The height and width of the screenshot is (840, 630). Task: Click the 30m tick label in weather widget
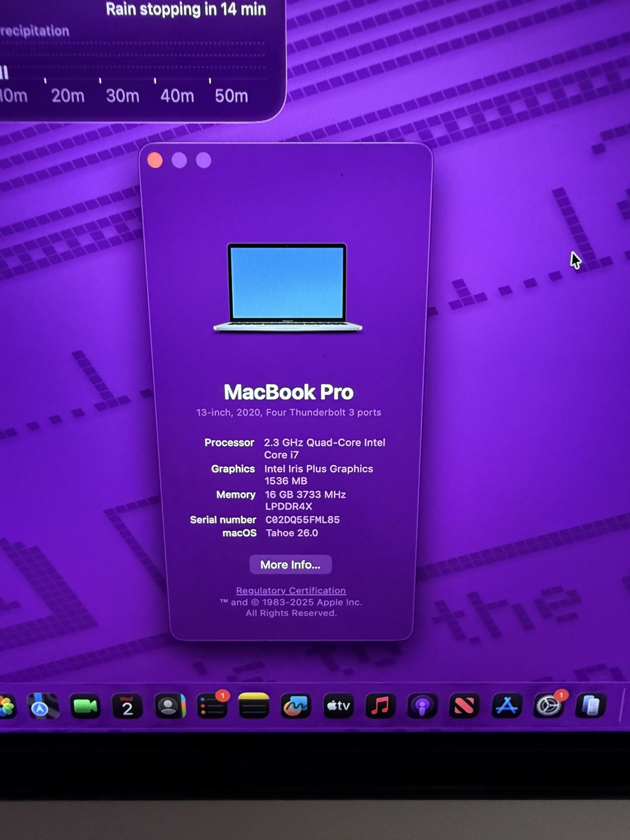point(123,96)
